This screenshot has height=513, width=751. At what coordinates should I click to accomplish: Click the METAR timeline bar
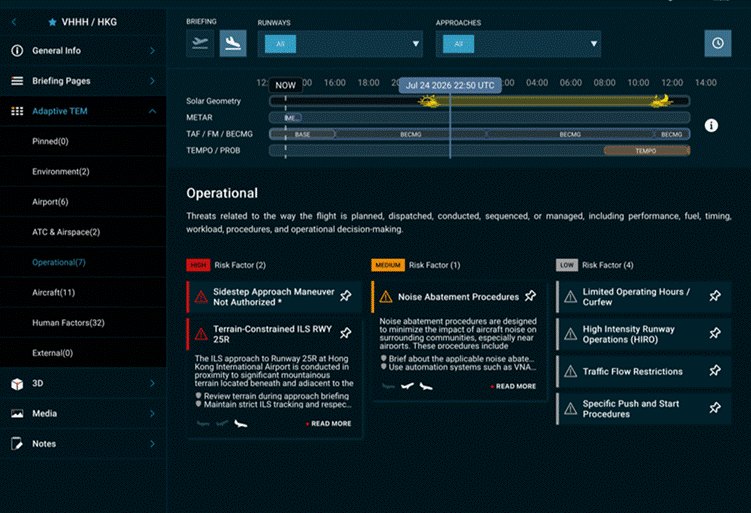(x=479, y=117)
